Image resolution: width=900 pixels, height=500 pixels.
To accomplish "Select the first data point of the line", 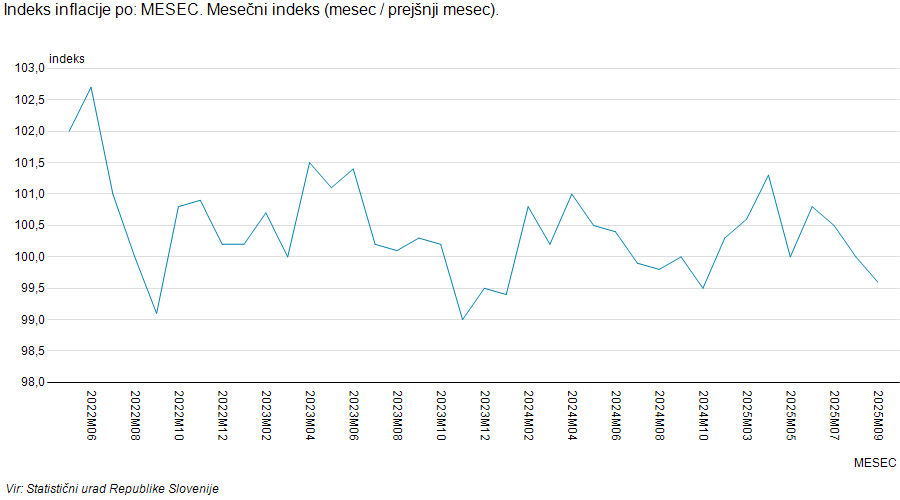I will coord(69,131).
